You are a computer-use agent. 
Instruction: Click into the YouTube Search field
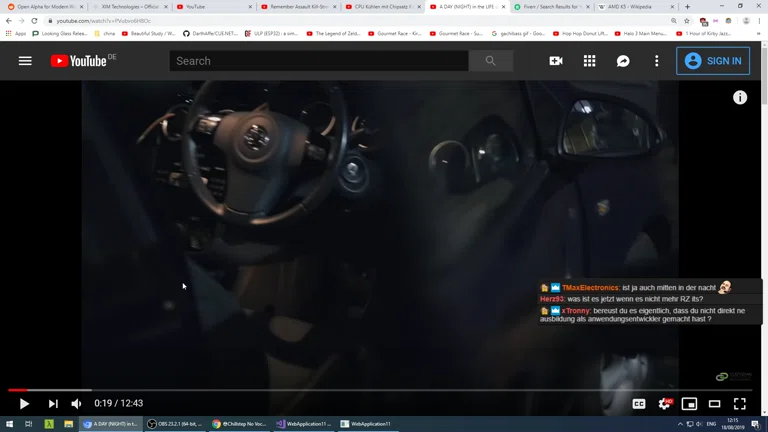319,61
